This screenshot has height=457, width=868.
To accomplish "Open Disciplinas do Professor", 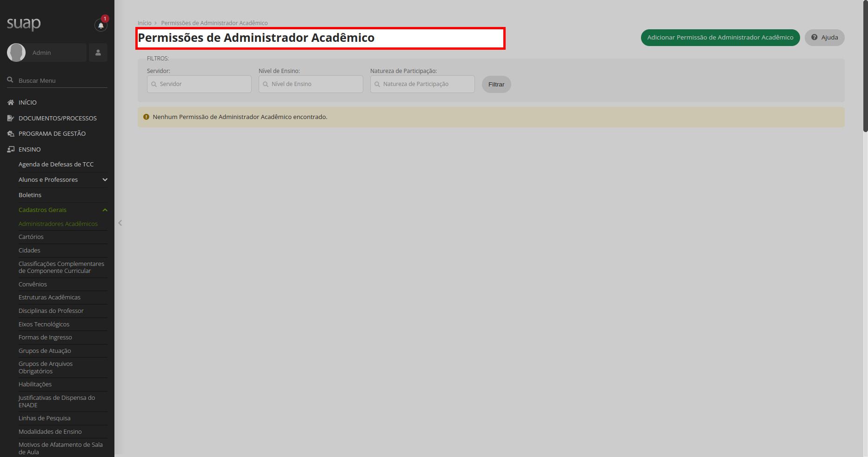I will coord(51,311).
